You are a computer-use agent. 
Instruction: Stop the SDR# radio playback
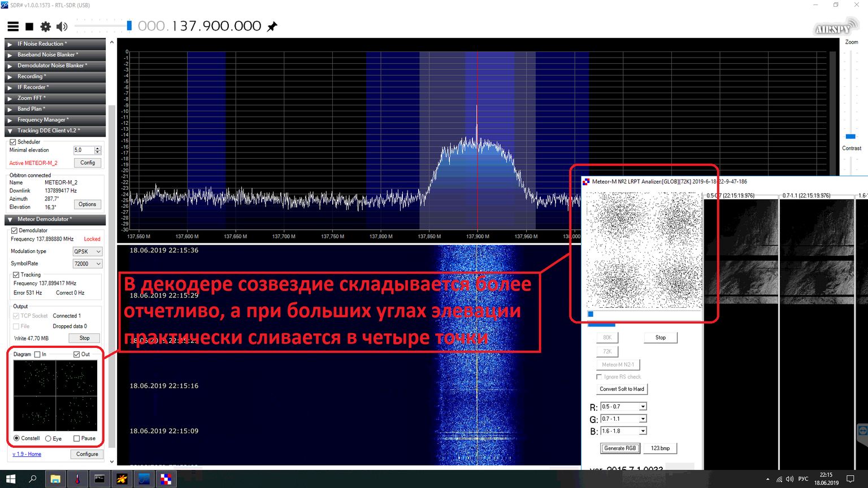pyautogui.click(x=29, y=27)
